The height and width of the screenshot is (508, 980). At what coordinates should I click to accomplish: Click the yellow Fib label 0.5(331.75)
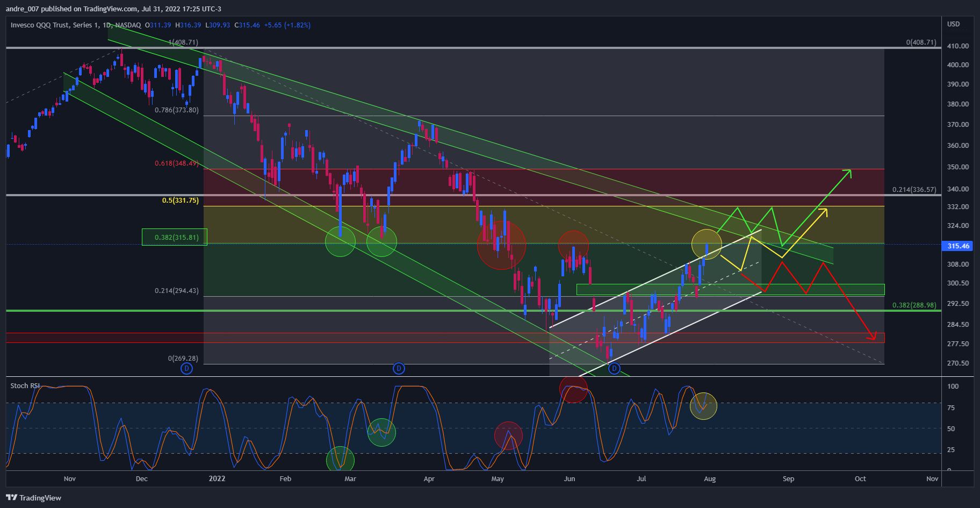(181, 201)
